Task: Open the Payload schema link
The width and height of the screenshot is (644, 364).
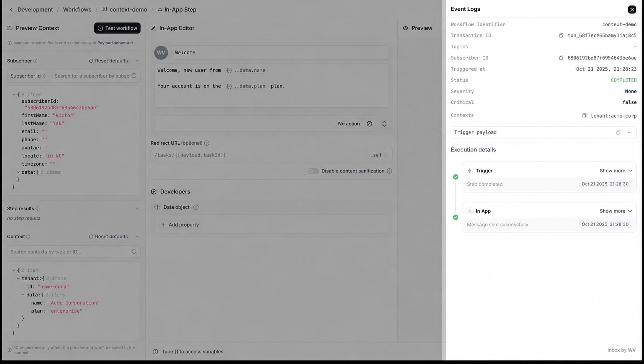Action: (x=115, y=43)
